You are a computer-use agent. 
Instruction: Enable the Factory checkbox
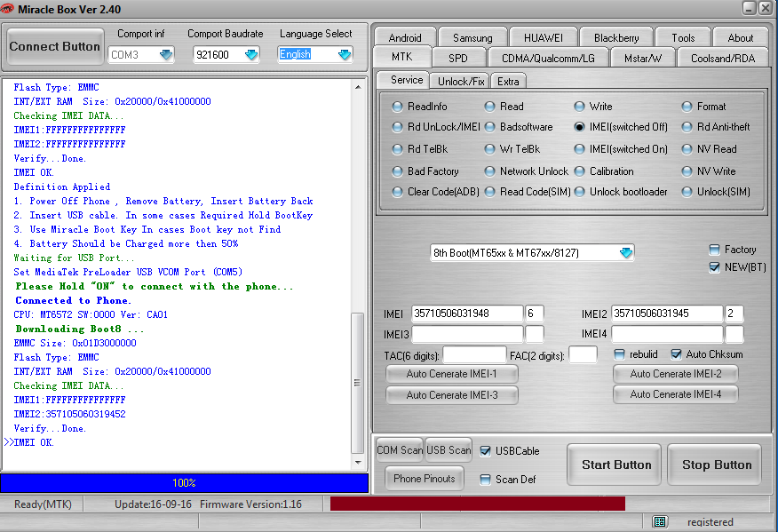tap(714, 250)
